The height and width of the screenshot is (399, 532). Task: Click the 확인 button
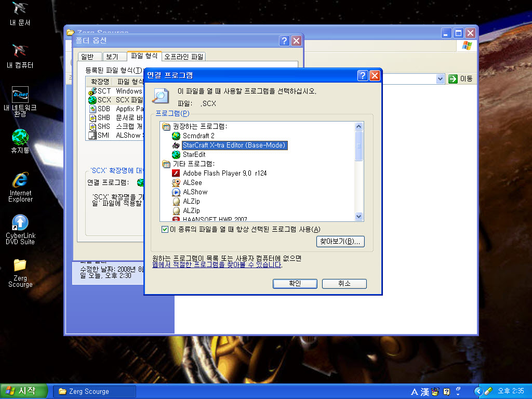point(295,284)
